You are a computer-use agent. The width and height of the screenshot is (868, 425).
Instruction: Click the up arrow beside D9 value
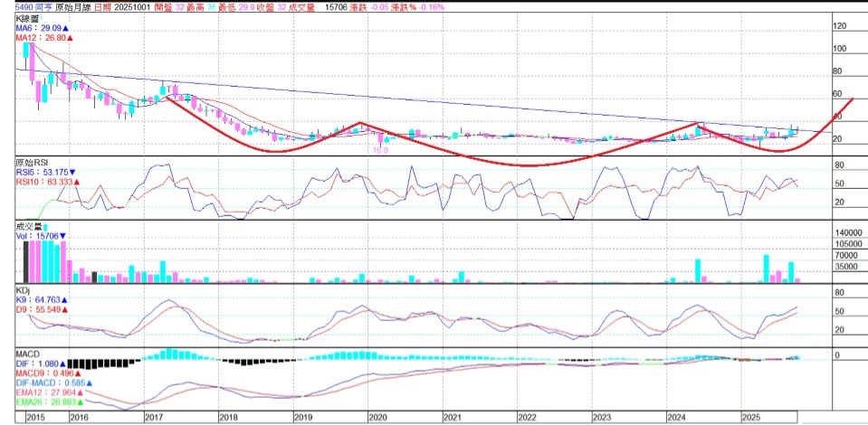(65, 309)
